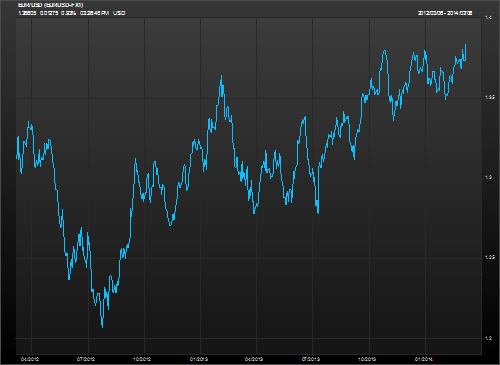Click the date range 2012/03/06 - 2014/03/06
Screen dimensions: 500x365
click(445, 13)
